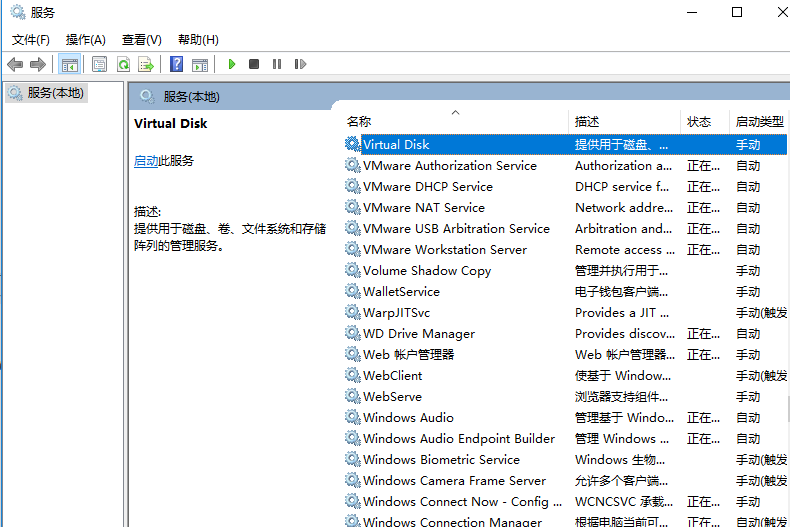Click gear icon beside VMware DHCP Service

(352, 186)
